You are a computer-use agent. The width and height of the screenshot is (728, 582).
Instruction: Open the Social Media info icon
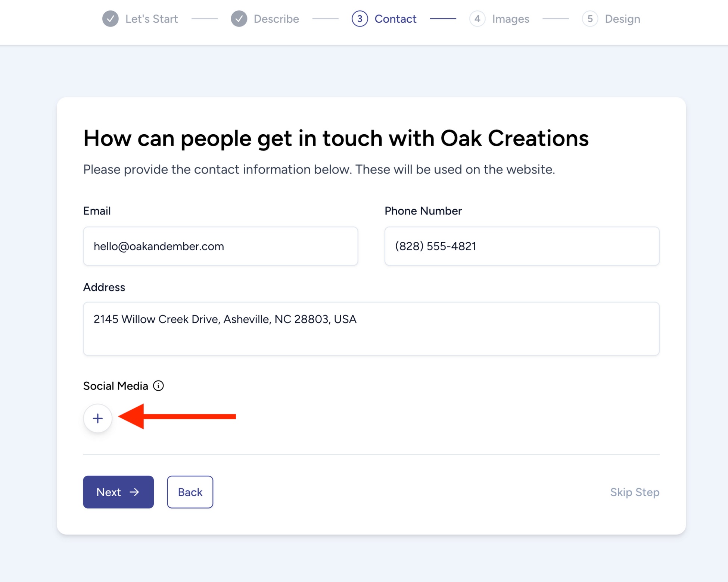(158, 386)
